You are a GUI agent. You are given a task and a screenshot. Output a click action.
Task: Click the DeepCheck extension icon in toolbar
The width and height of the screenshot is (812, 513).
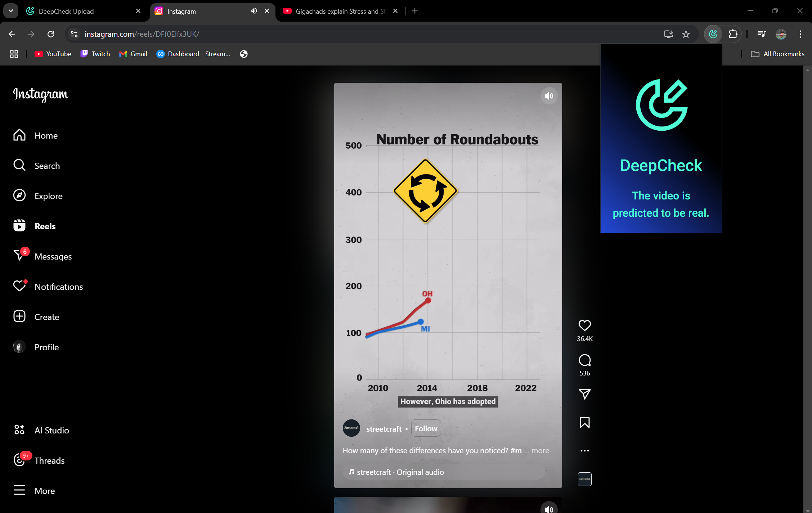[713, 34]
